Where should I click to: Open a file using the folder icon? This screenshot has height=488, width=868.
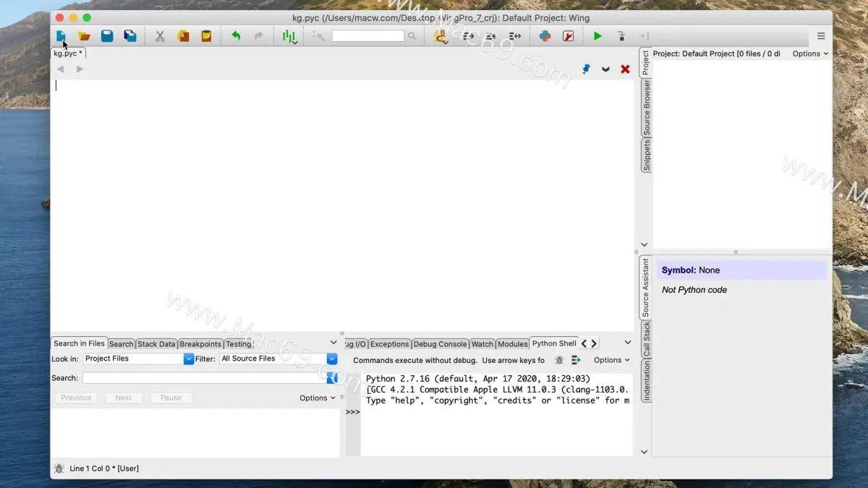85,35
